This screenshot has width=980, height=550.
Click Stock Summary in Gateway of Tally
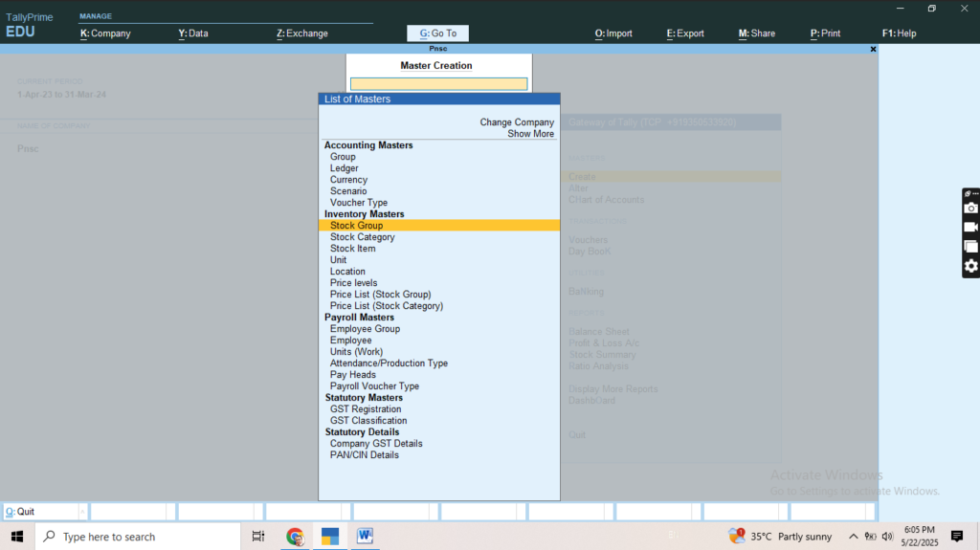tap(602, 355)
